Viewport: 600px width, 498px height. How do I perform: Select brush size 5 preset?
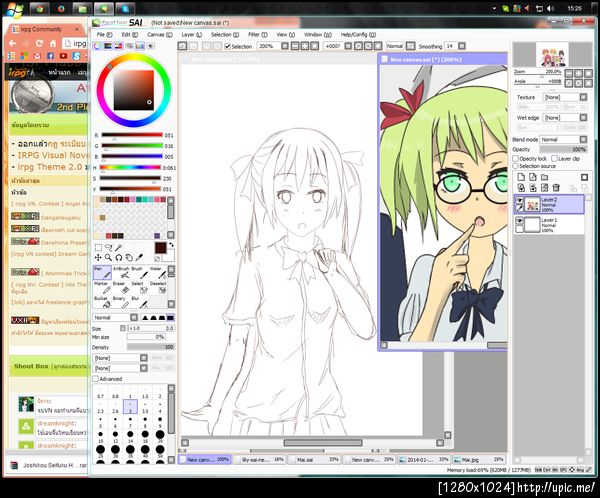coord(100,422)
